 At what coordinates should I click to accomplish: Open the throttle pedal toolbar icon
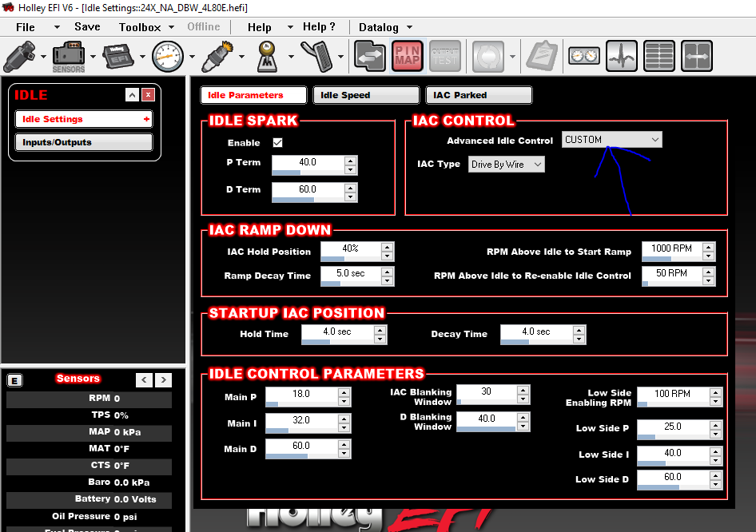[316, 57]
